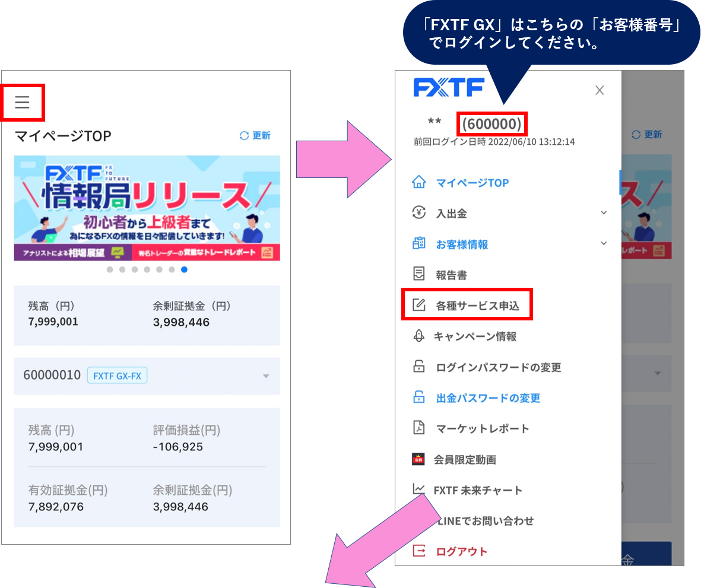Click the home icon beside マイページTOP
Screen dimensions: 704x588
419,182
